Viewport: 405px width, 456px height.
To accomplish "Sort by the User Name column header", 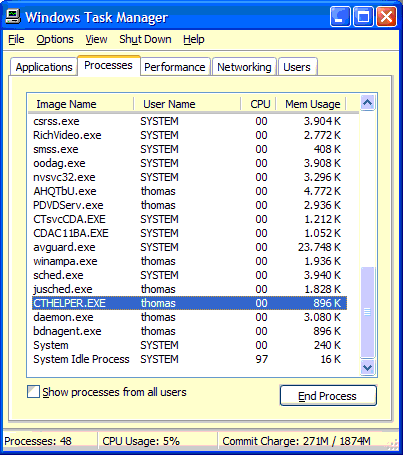I will [x=187, y=104].
